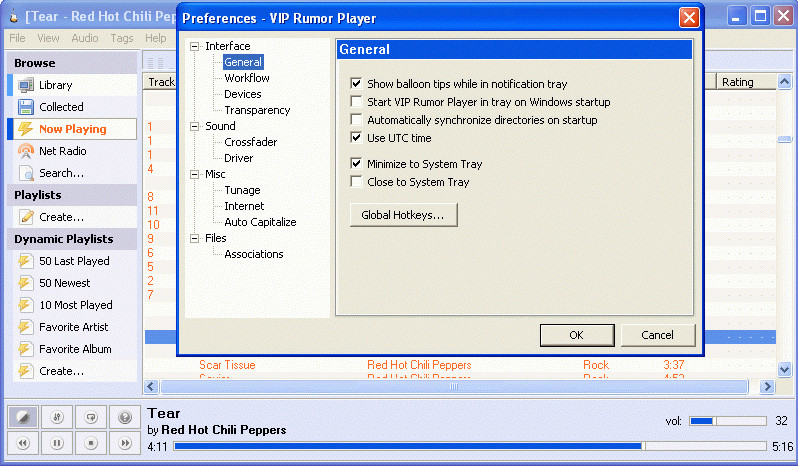Open the Audio menu in main window
798x466 pixels.
84,38
